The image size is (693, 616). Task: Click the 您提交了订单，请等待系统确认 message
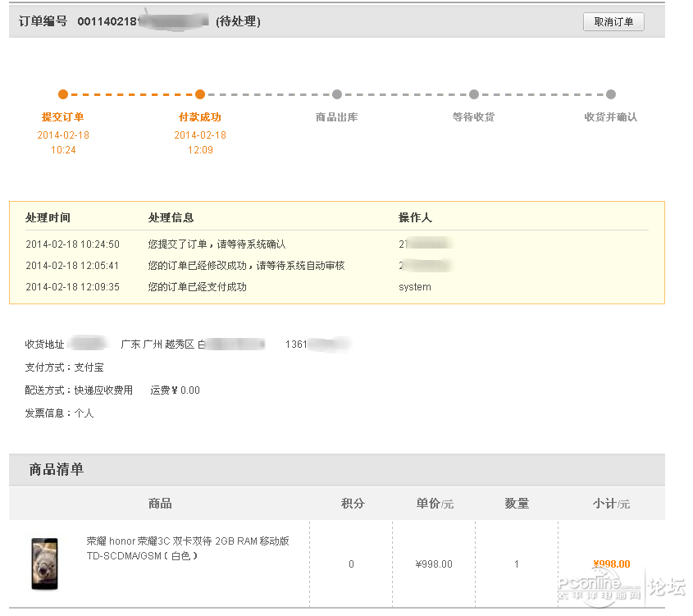pyautogui.click(x=217, y=244)
